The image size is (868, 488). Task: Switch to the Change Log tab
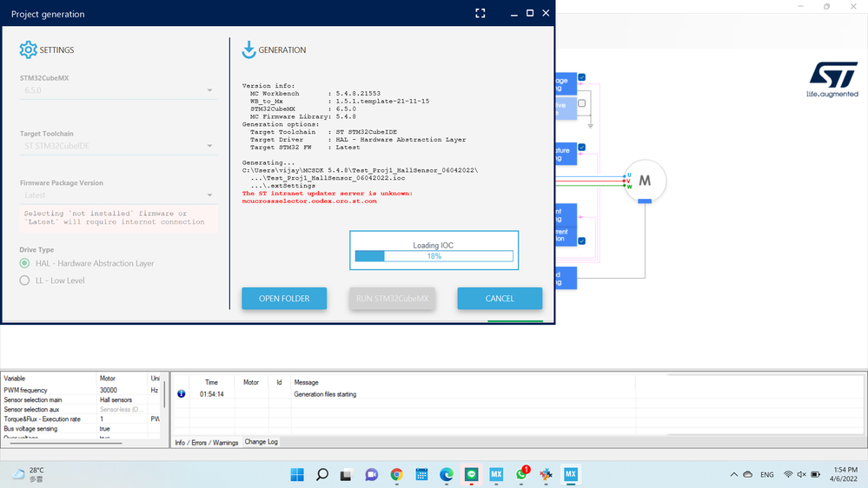coord(262,442)
